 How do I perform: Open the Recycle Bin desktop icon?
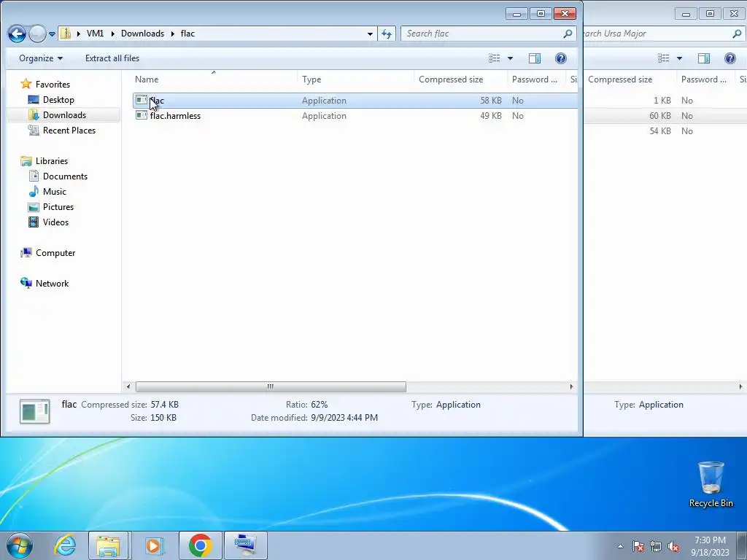click(711, 484)
